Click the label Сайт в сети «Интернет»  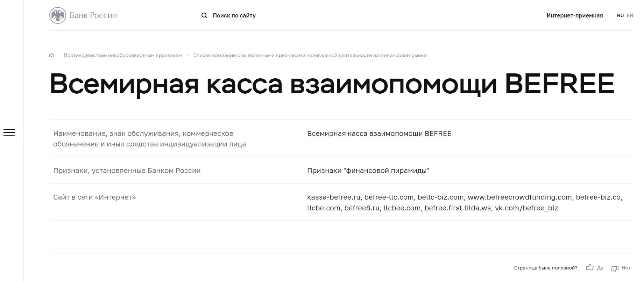click(x=94, y=197)
